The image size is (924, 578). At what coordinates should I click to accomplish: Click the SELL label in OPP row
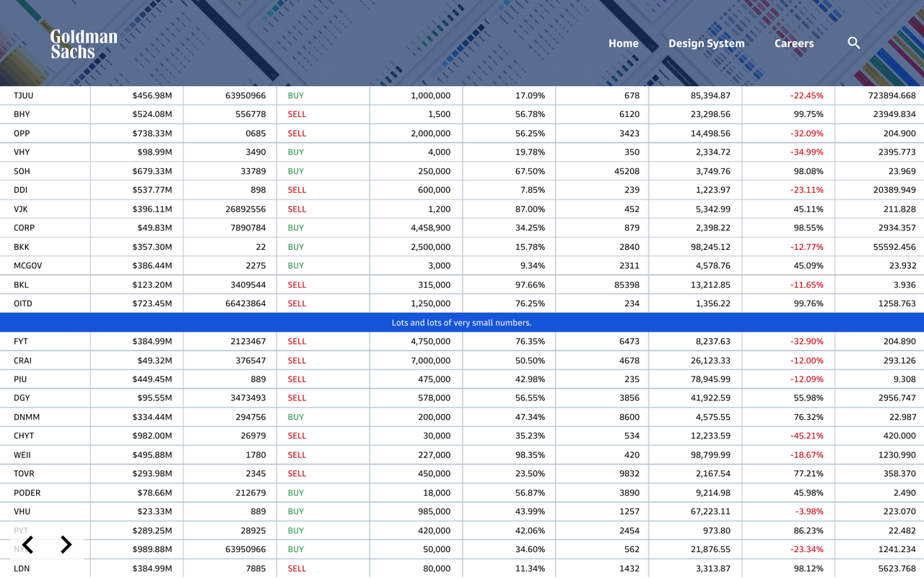297,134
